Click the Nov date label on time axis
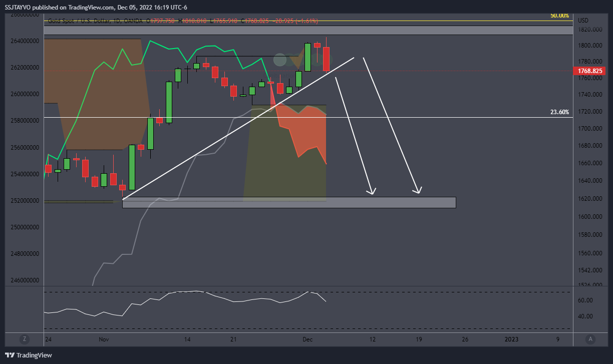 pos(104,339)
